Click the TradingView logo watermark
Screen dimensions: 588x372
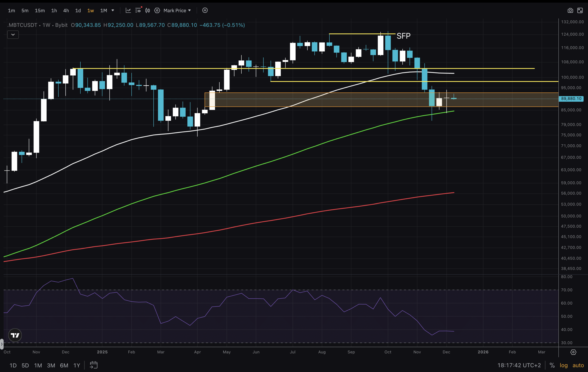click(15, 335)
